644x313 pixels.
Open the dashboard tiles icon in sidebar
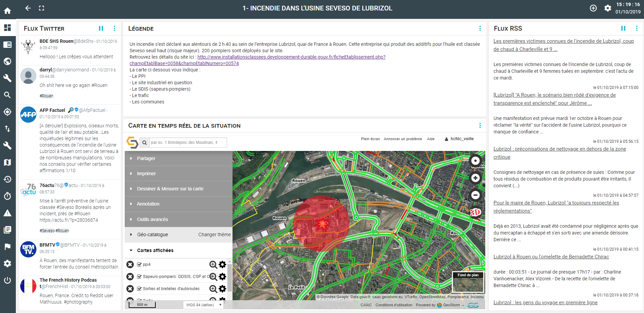point(7,28)
